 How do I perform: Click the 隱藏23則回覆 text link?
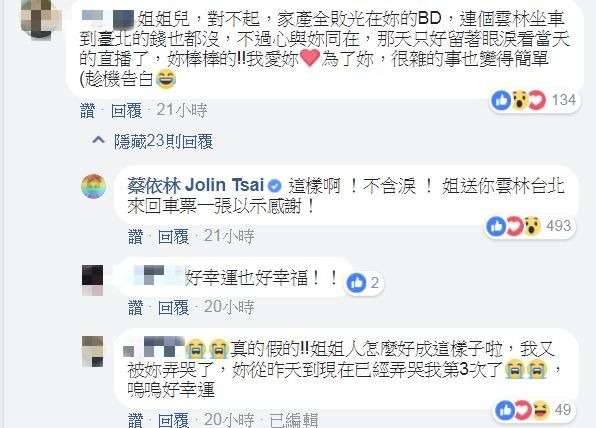point(163,141)
